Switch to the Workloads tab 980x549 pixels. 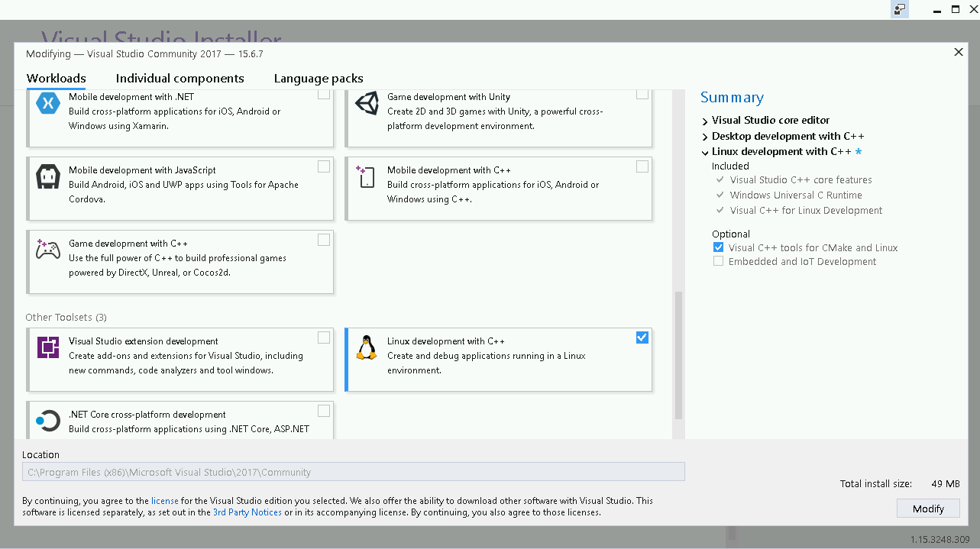[x=56, y=79]
